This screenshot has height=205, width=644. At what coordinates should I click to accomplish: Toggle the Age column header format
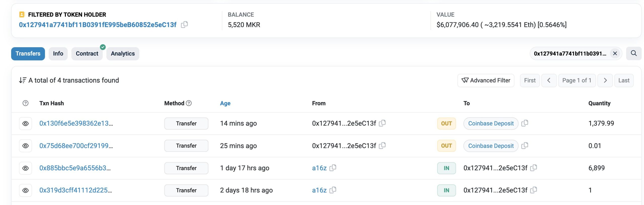[x=225, y=103]
